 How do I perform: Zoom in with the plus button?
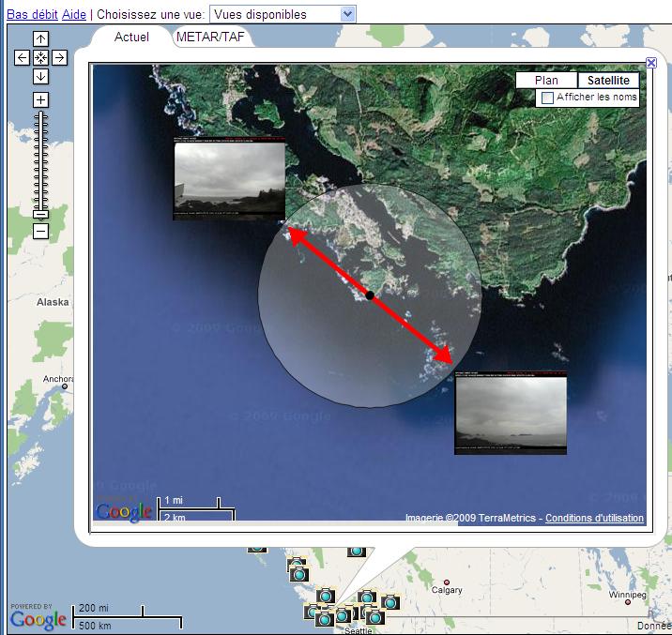(40, 99)
